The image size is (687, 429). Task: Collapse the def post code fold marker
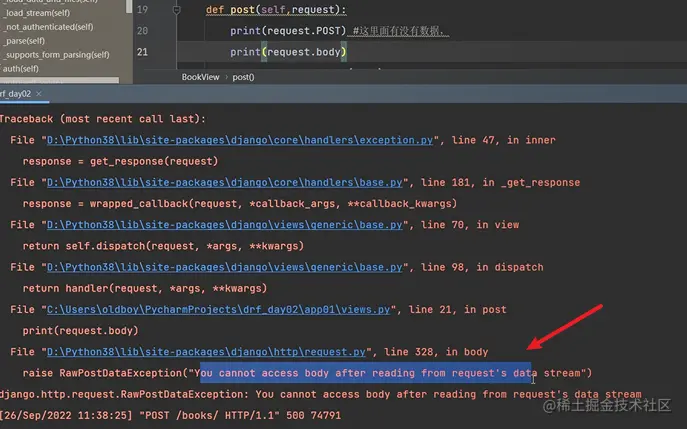[x=177, y=10]
